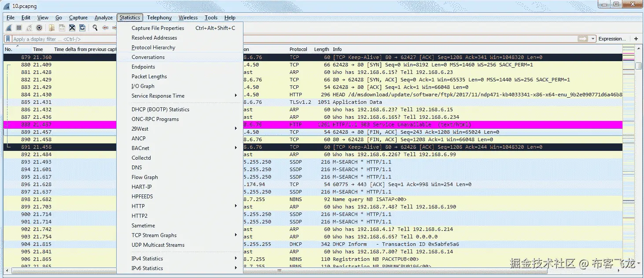Save the capture file from the toolbar

[62, 28]
